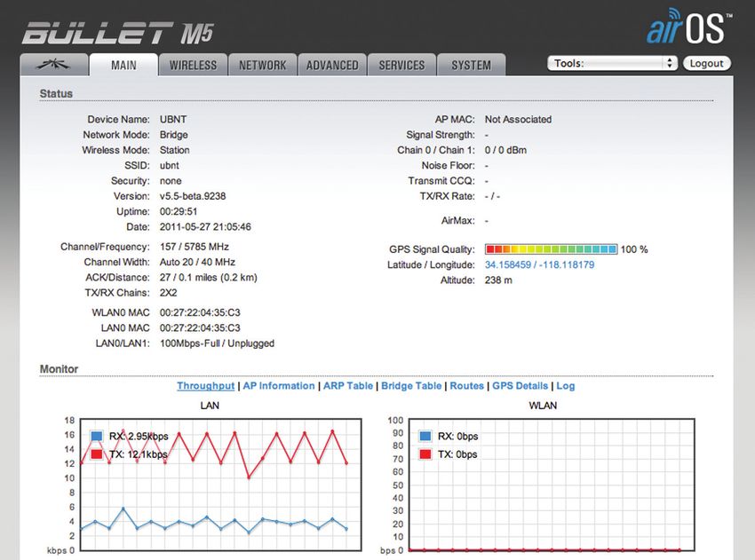755x560 pixels.
Task: Click ACK/Distance value 27 / 0.1 miles
Action: (209, 278)
